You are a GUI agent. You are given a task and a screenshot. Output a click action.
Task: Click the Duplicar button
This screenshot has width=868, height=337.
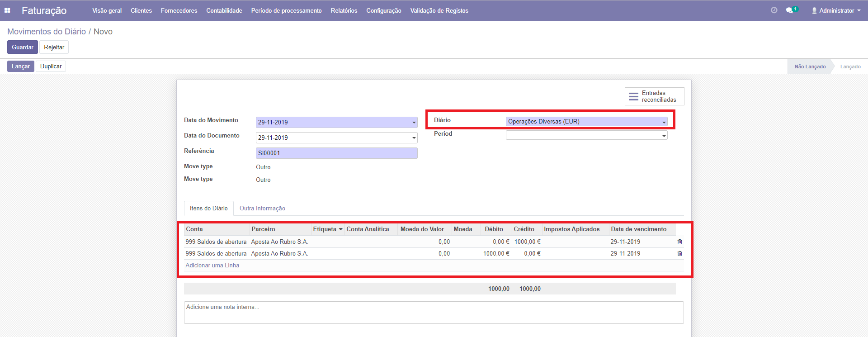point(51,66)
